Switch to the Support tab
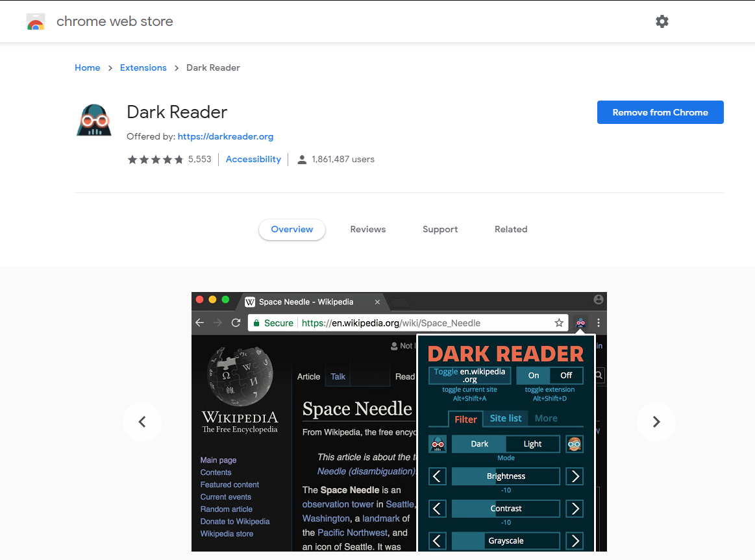755x560 pixels. 440,230
